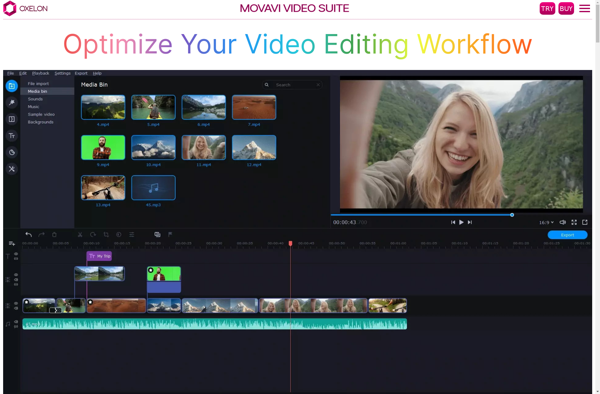
Task: Click the preview progress slider handle
Action: (x=512, y=215)
